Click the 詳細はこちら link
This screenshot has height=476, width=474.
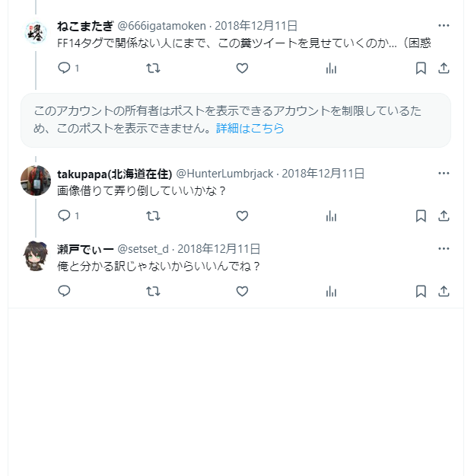pyautogui.click(x=250, y=128)
